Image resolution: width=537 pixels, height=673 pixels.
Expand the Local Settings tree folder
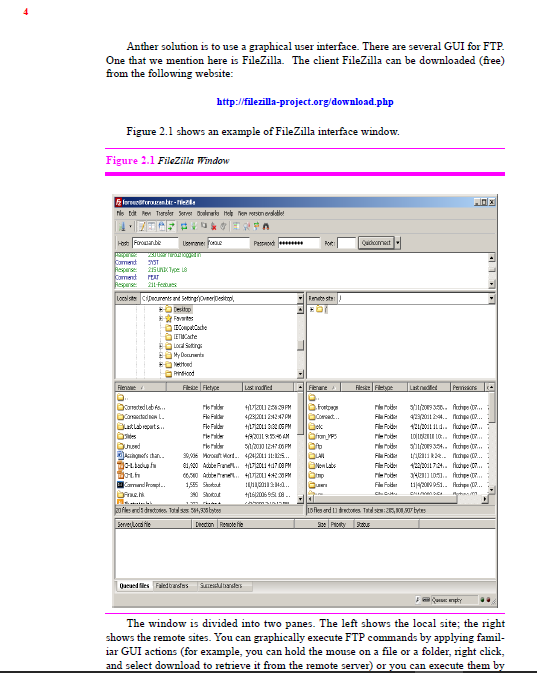[x=161, y=346]
